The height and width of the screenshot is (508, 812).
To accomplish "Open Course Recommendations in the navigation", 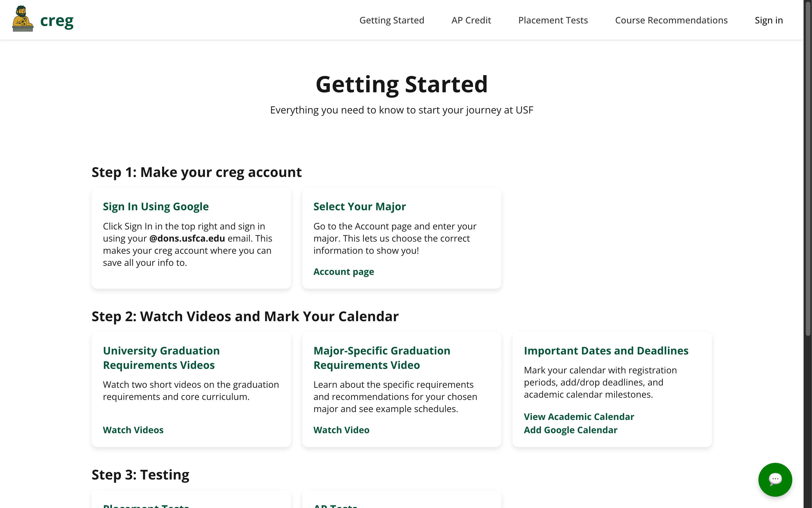I will click(x=671, y=20).
